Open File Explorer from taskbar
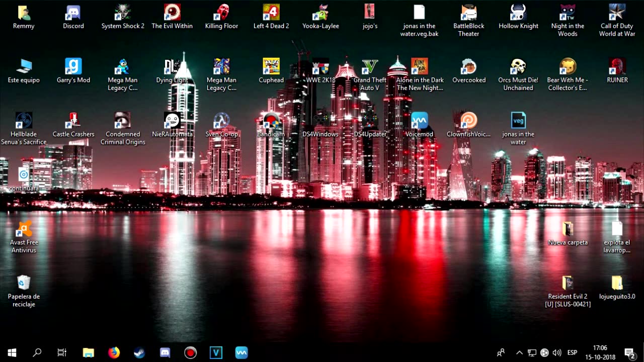644x362 pixels. 89,352
